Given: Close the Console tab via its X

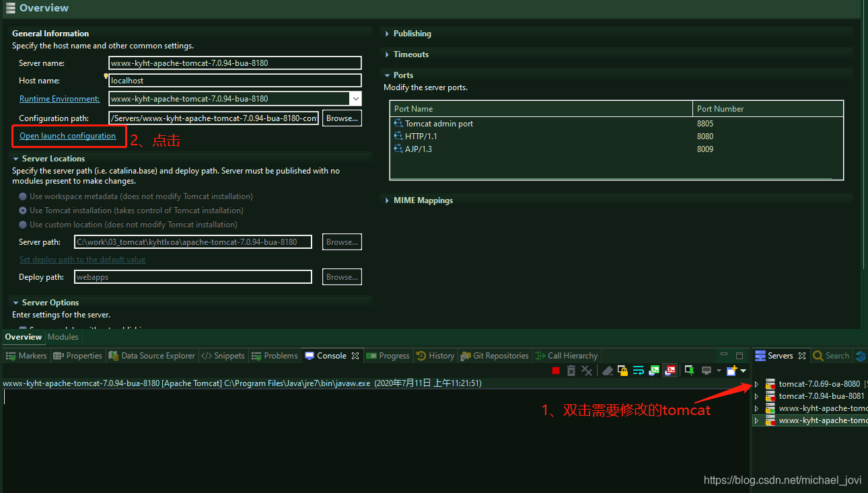Looking at the screenshot, I should pos(355,356).
